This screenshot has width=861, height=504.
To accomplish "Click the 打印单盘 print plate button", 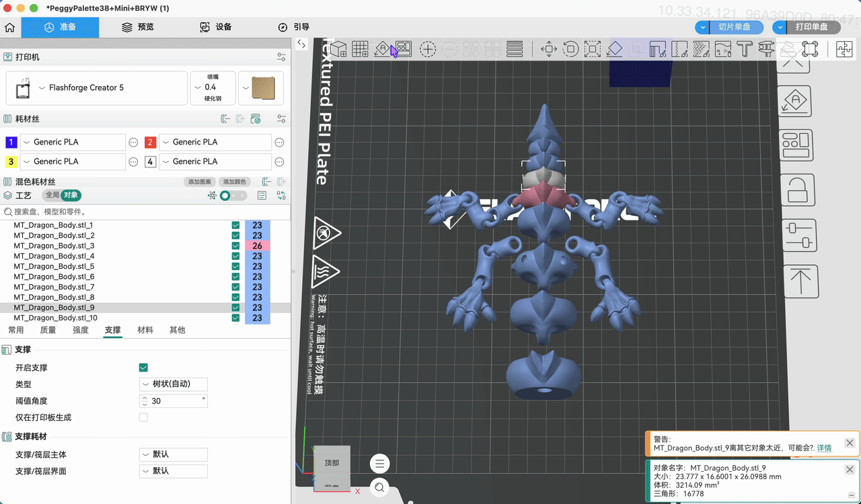I will pos(814,28).
